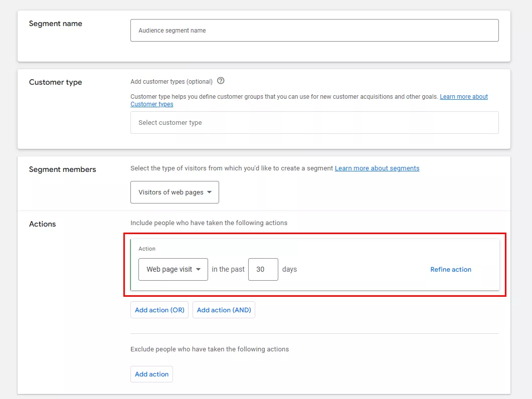Viewport: 532px width, 399px height.
Task: Click the Exclude people who have taken text
Action: pyautogui.click(x=210, y=349)
